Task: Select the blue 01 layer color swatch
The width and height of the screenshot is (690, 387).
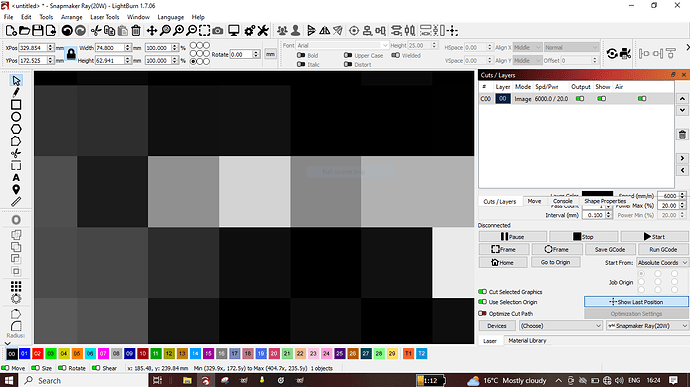Action: 24,354
